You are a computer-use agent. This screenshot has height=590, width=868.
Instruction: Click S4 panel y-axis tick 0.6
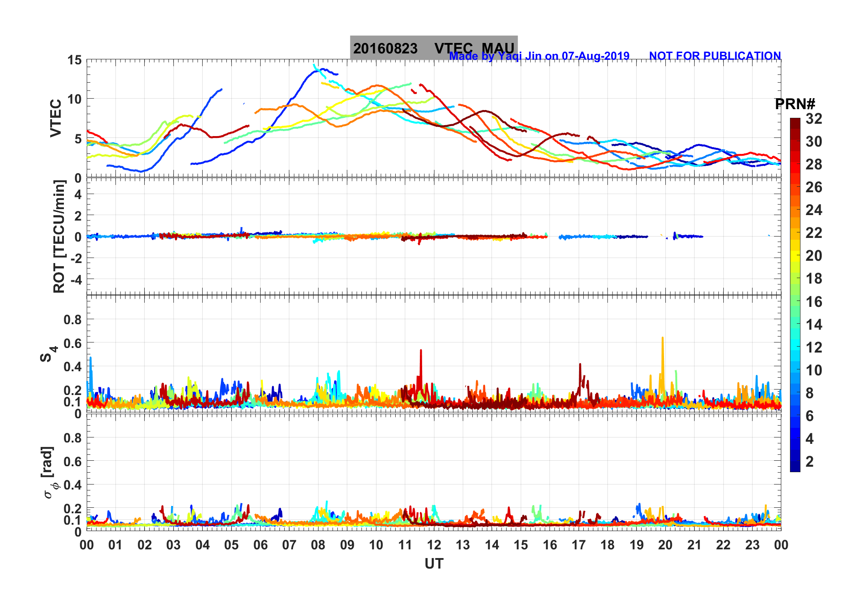point(73,343)
